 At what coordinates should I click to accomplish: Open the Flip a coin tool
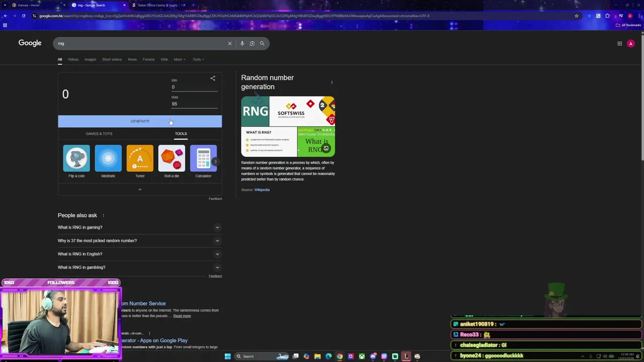click(76, 161)
